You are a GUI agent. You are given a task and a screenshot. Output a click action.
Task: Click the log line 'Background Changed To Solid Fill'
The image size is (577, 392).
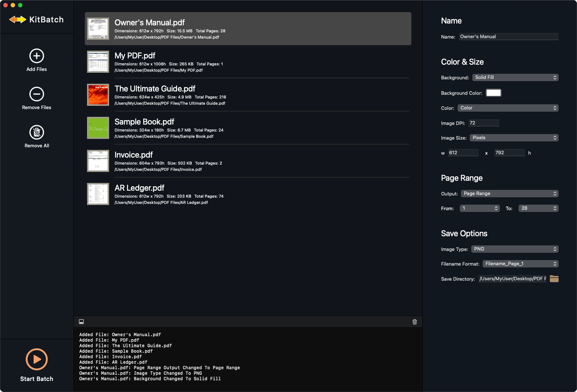click(x=150, y=379)
